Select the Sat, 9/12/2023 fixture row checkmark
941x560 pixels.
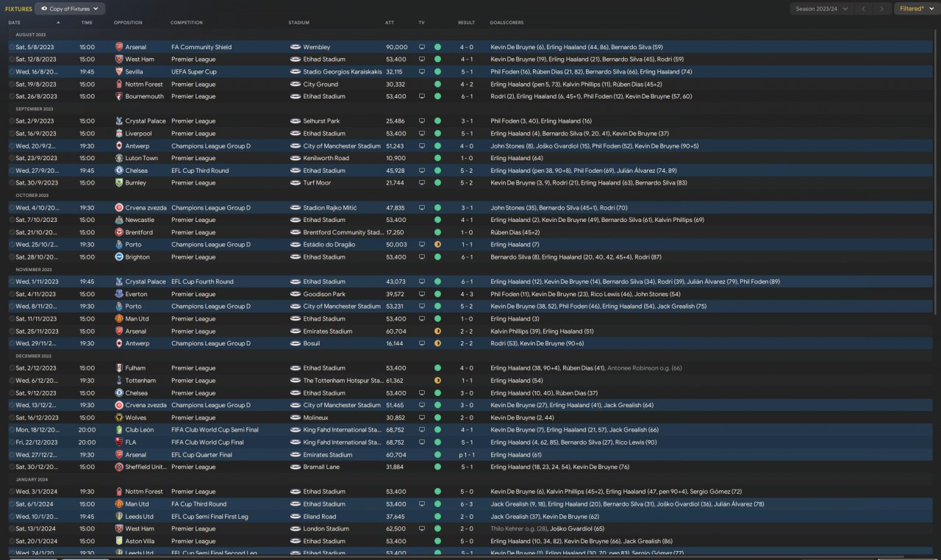tap(12, 393)
